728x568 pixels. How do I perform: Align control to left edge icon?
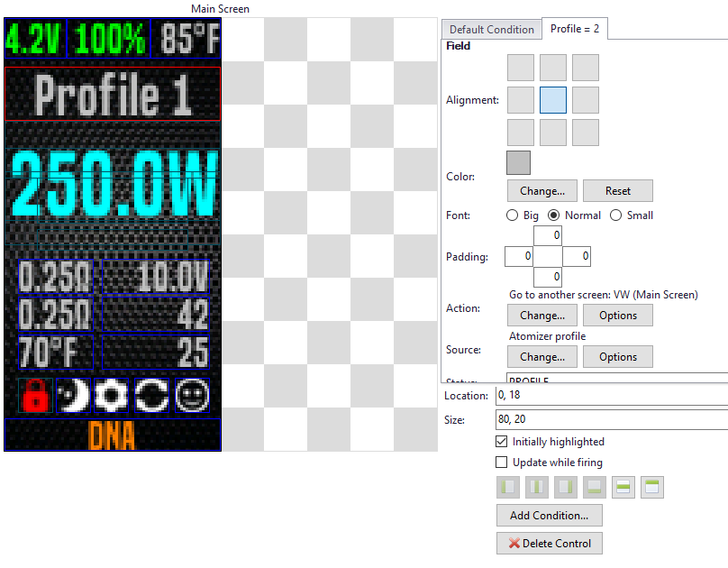coord(509,488)
